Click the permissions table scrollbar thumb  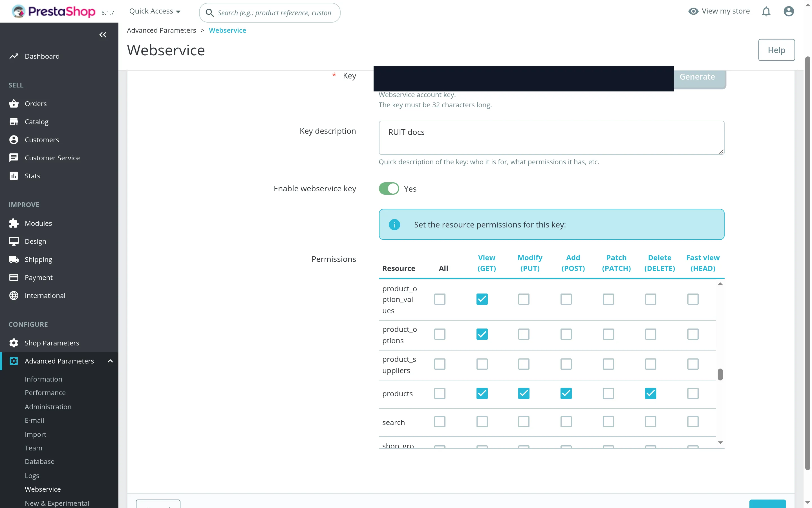[720, 374]
